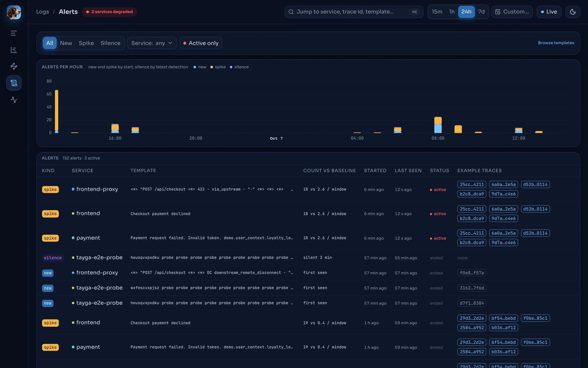Toggle Live mode

(549, 12)
